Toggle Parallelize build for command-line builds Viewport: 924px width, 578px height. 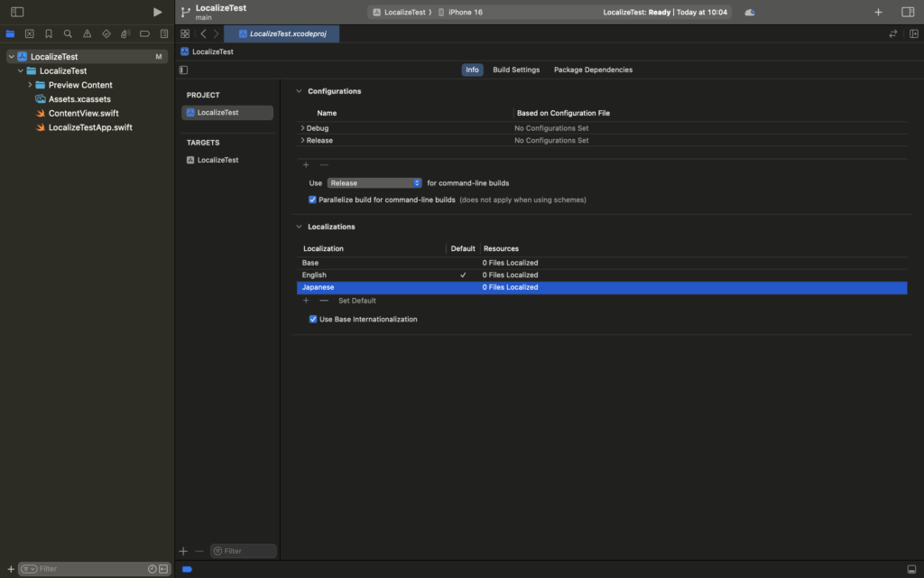[x=312, y=200]
